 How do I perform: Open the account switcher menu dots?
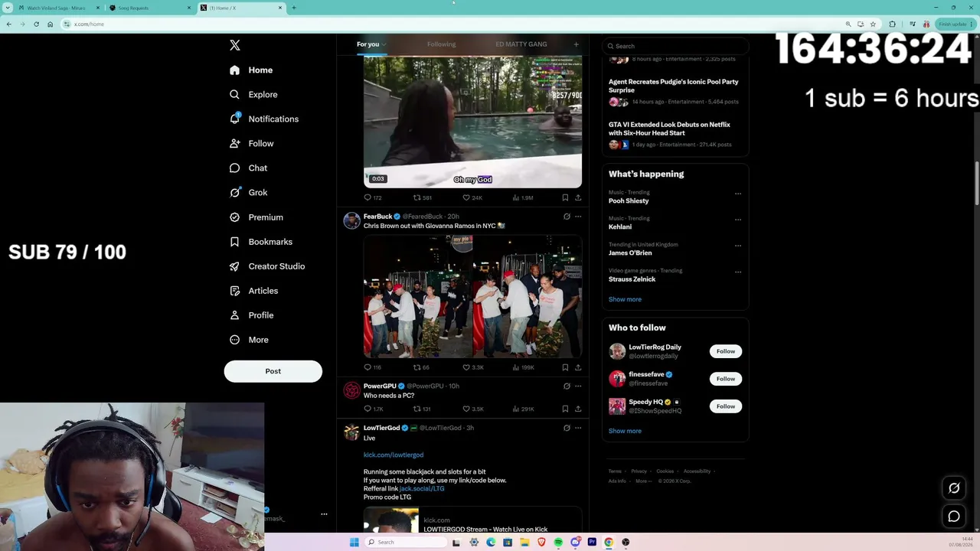coord(324,514)
